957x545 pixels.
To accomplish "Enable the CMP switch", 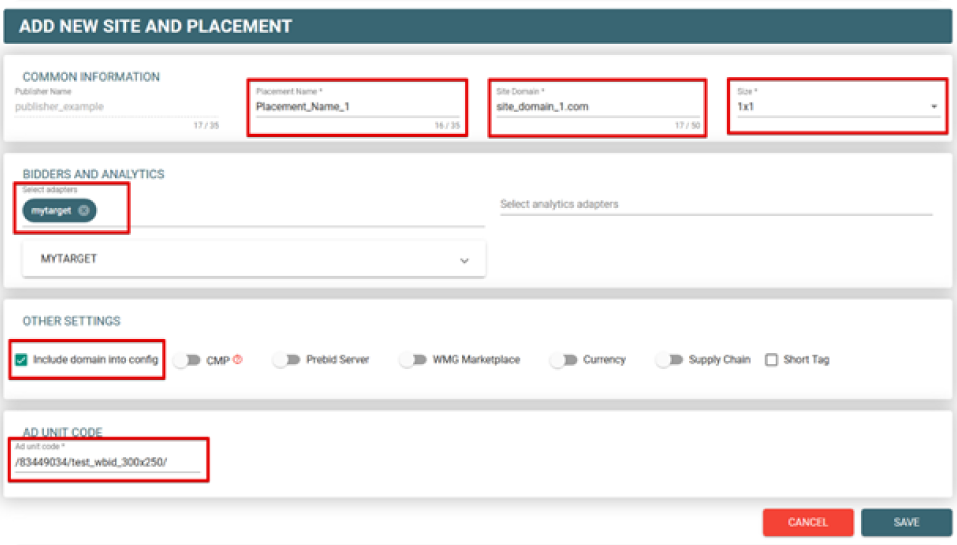I will tap(187, 360).
